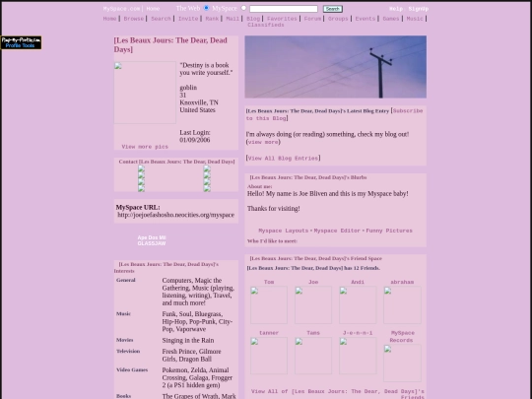Select the MySpace search radio button
The width and height of the screenshot is (532, 399).
(243, 8)
